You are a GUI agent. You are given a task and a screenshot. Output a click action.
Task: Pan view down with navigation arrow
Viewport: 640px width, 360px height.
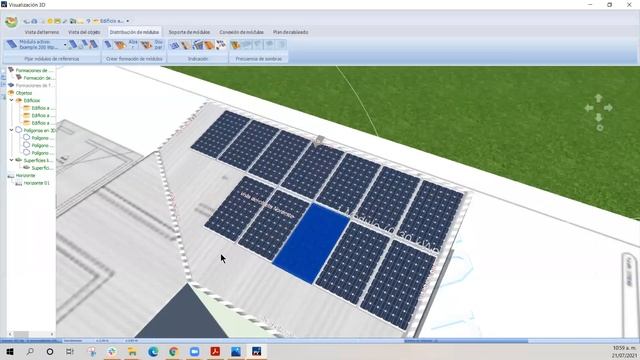[x=599, y=118]
